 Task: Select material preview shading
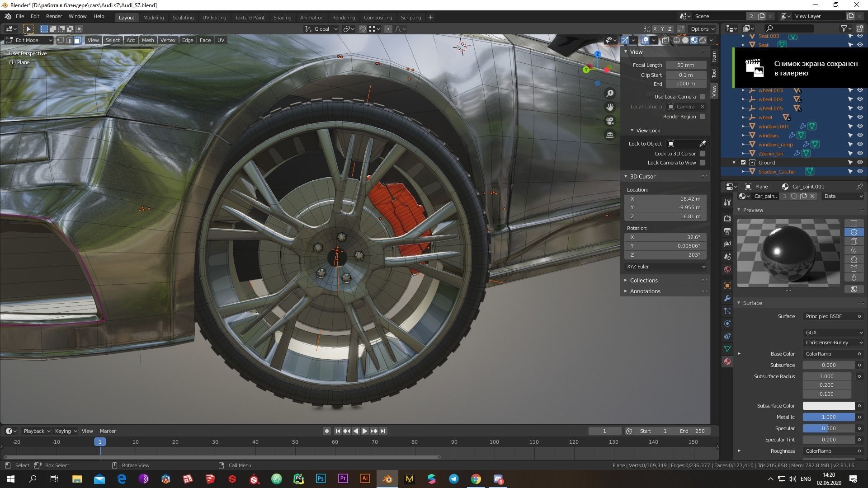(x=694, y=40)
